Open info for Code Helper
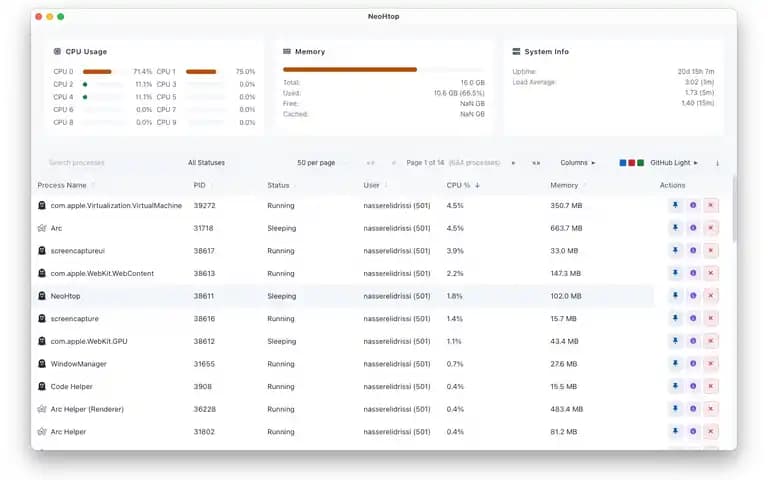The height and width of the screenshot is (480, 768). point(693,386)
